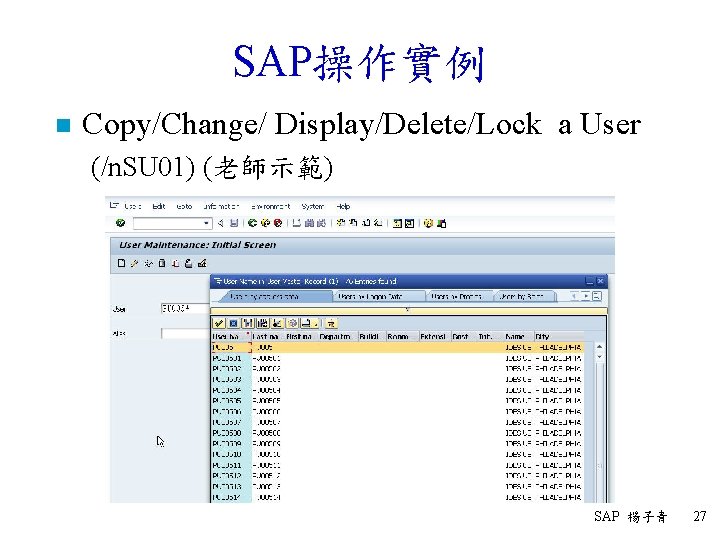Open the Help menu
Viewport: 720px width, 540px height.
[x=343, y=206]
